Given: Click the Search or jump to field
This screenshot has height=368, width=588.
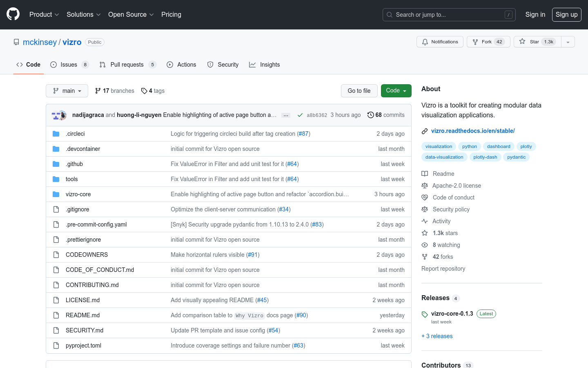Looking at the screenshot, I should tap(449, 15).
